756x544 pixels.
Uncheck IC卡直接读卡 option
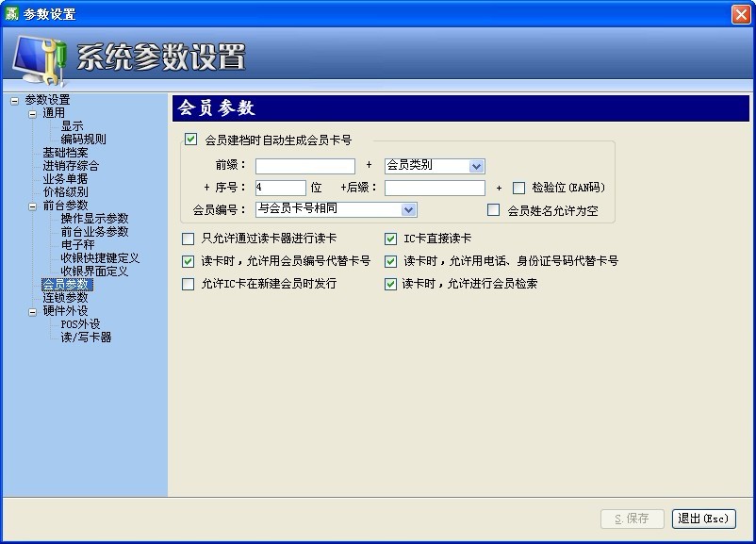[390, 239]
